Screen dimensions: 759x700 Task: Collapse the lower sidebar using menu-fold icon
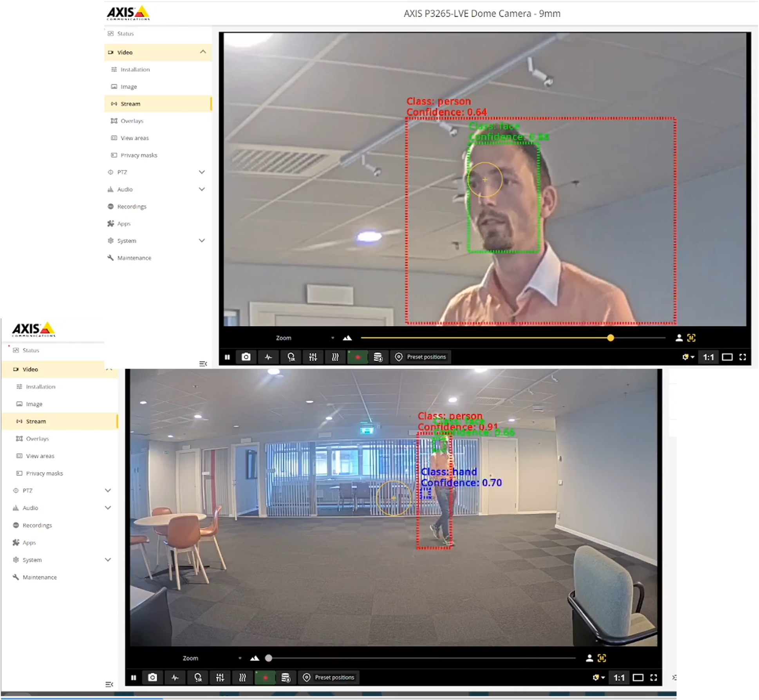coord(109,685)
